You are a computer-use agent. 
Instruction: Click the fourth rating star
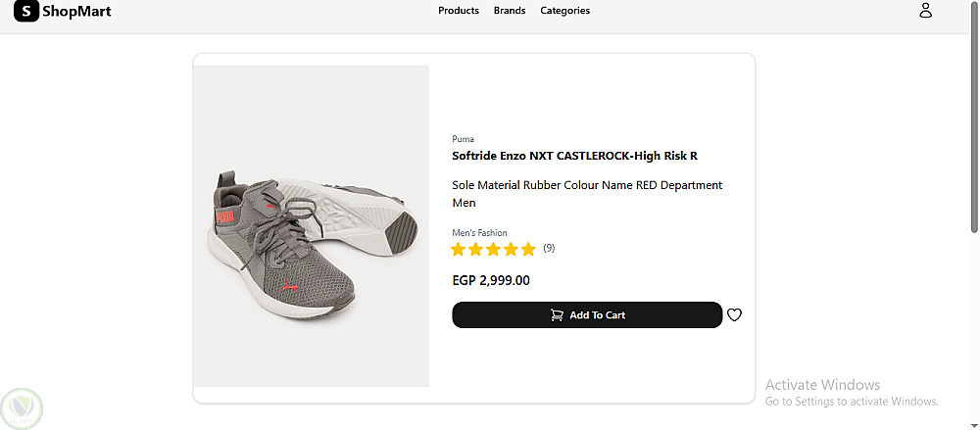point(512,250)
